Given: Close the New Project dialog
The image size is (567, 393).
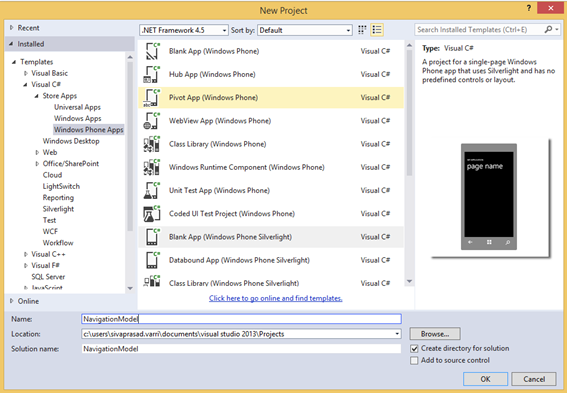Looking at the screenshot, I should [x=550, y=8].
